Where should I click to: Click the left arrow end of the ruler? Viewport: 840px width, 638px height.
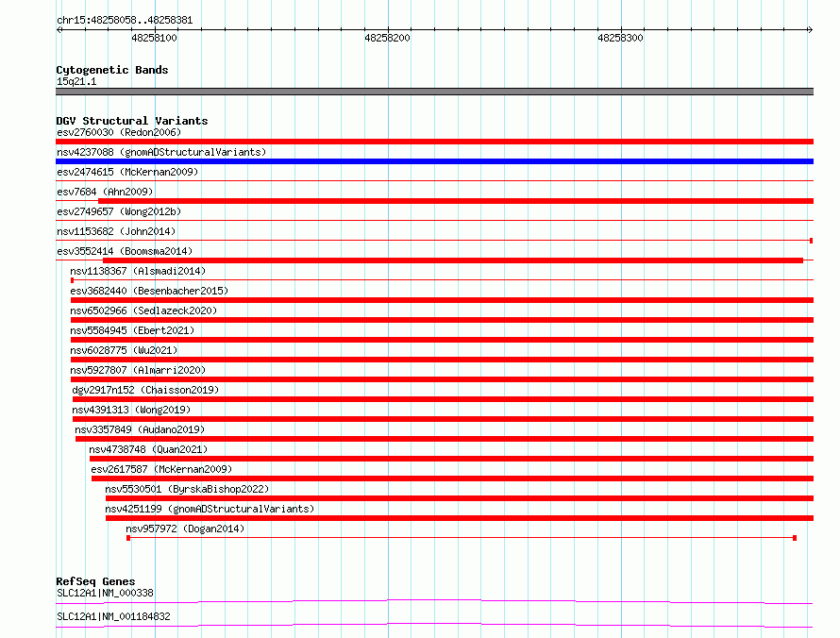point(59,29)
